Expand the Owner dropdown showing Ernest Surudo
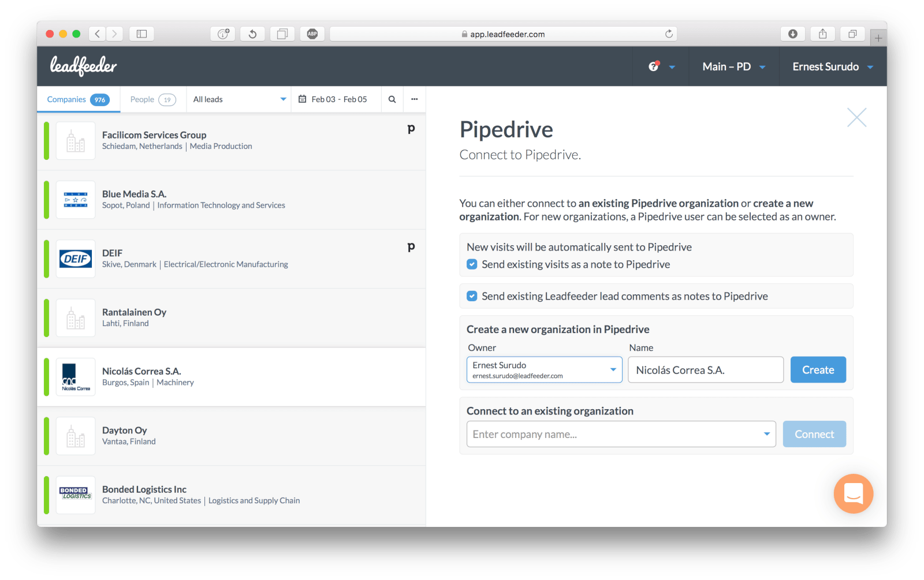The image size is (924, 580). [x=613, y=369]
